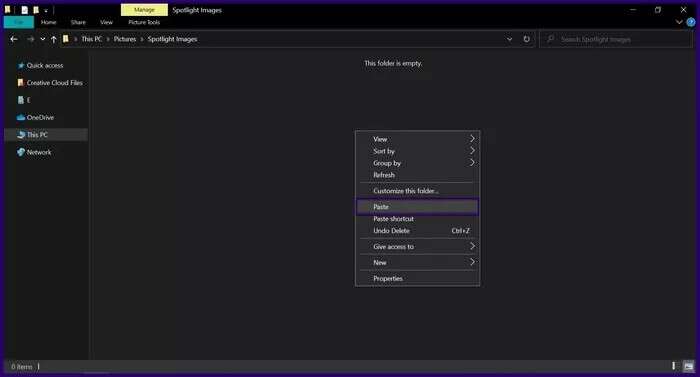
Task: Click the folder icon in address bar
Action: tap(66, 39)
